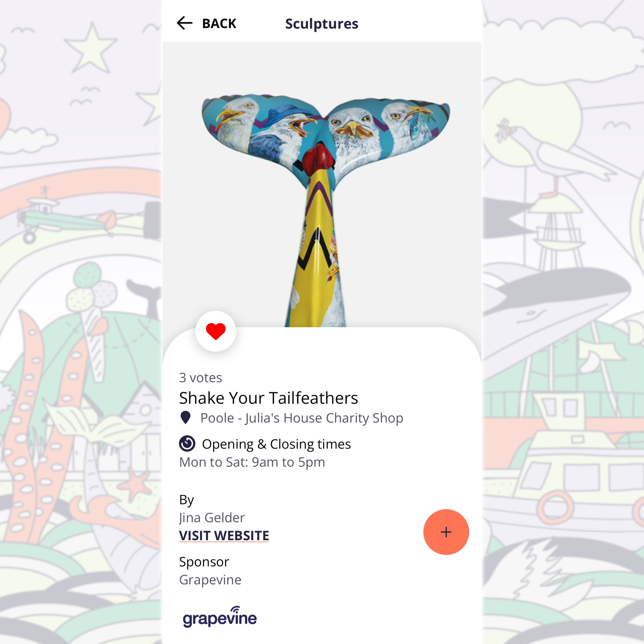The image size is (644, 644).
Task: Click the Sponsor section heading
Action: click(x=204, y=562)
